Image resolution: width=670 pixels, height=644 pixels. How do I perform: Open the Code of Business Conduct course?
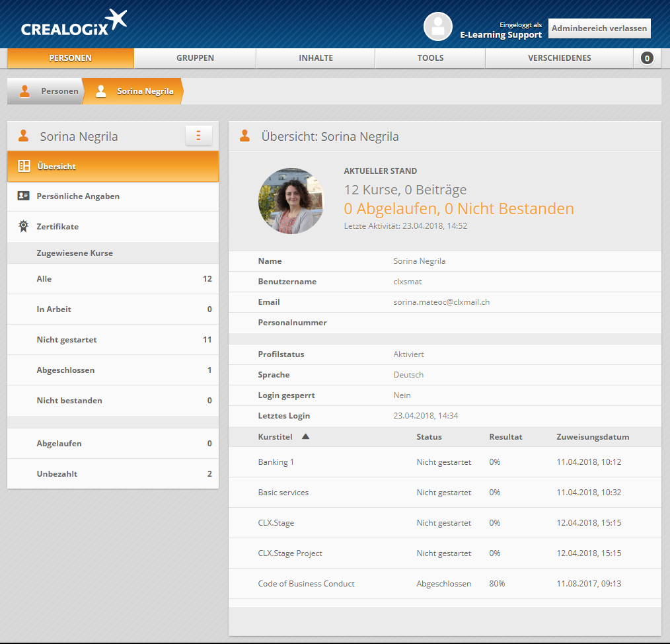(x=306, y=584)
